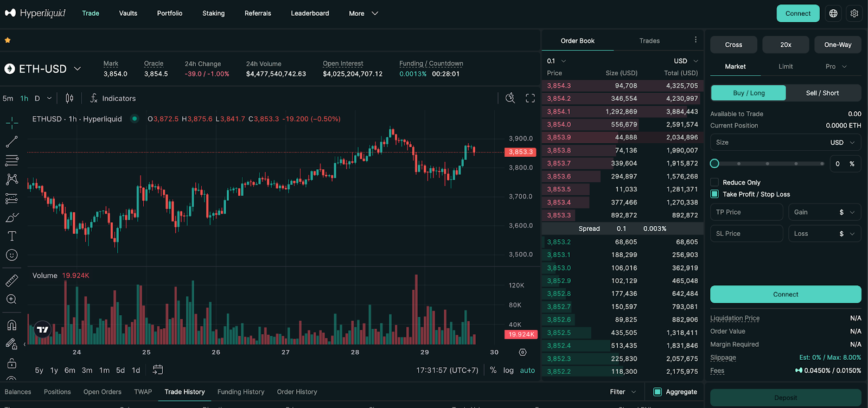Open the Gain unit dropdown

pyautogui.click(x=847, y=212)
